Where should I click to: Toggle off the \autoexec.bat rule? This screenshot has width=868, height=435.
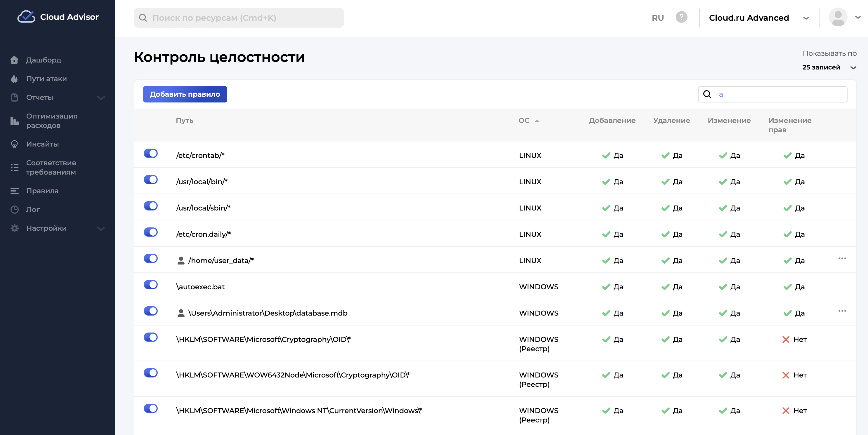click(151, 285)
